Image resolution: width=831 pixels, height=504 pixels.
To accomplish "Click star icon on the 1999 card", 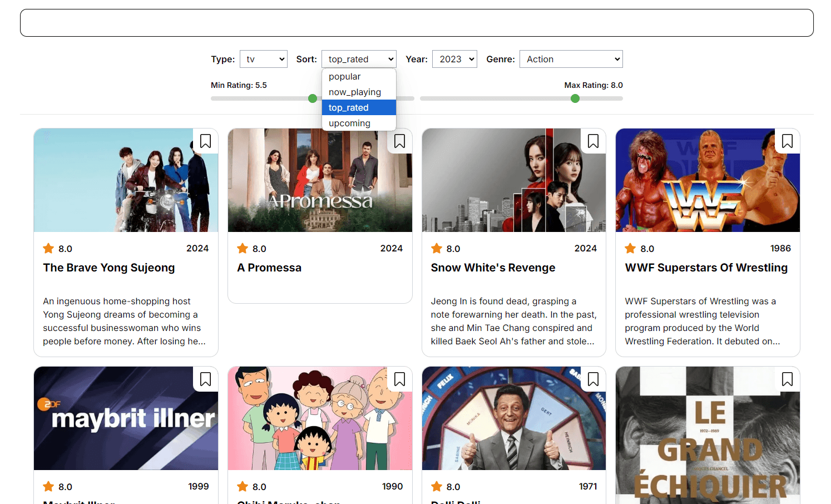I will 48,486.
